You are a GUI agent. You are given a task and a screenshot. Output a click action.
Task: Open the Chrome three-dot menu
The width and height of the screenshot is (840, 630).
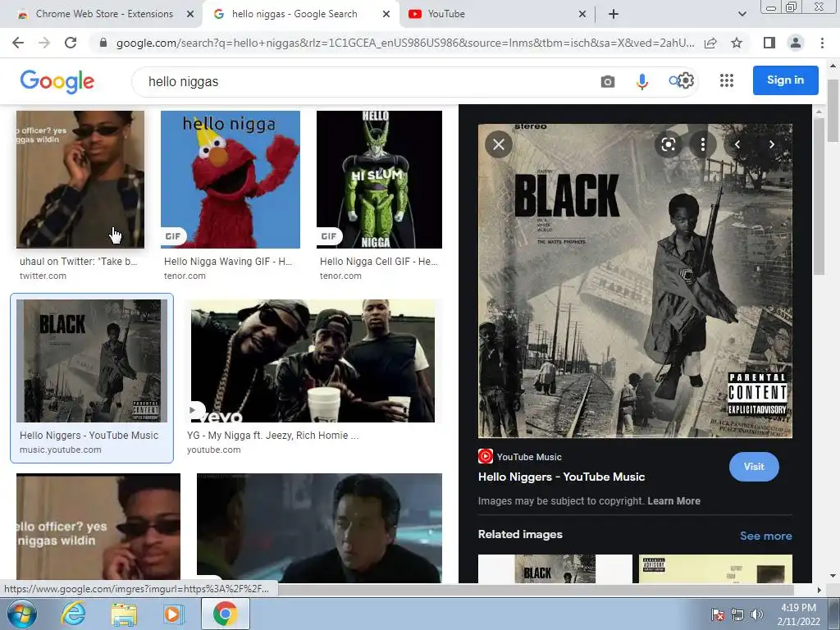click(822, 43)
